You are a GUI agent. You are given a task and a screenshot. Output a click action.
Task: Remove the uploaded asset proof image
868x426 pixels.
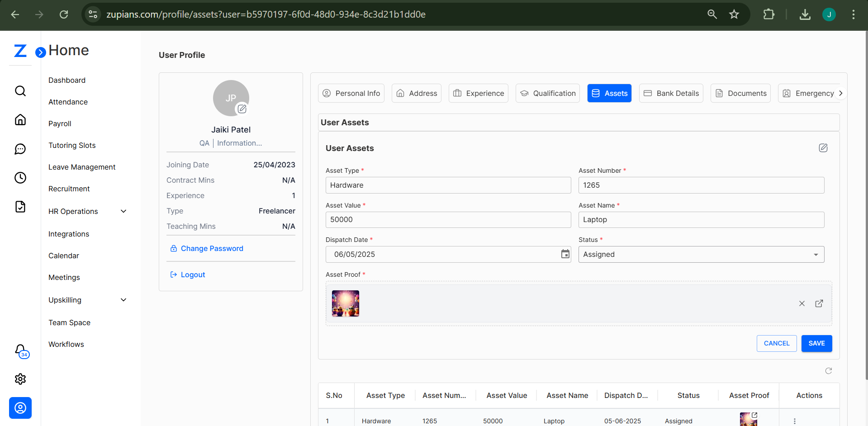(802, 303)
